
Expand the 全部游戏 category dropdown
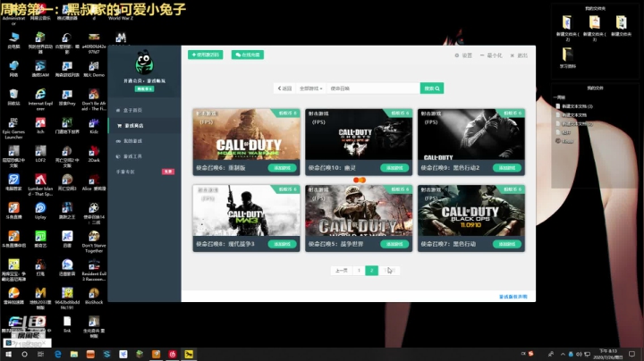(x=311, y=88)
